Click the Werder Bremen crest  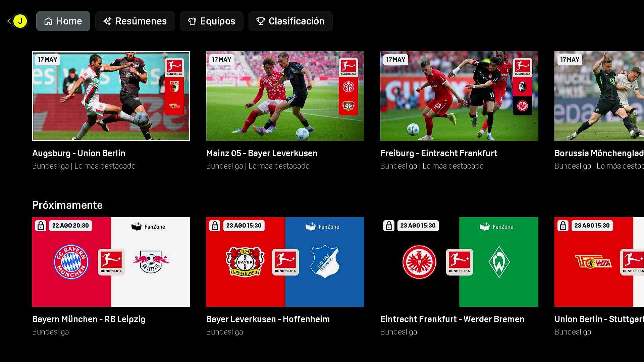click(499, 262)
